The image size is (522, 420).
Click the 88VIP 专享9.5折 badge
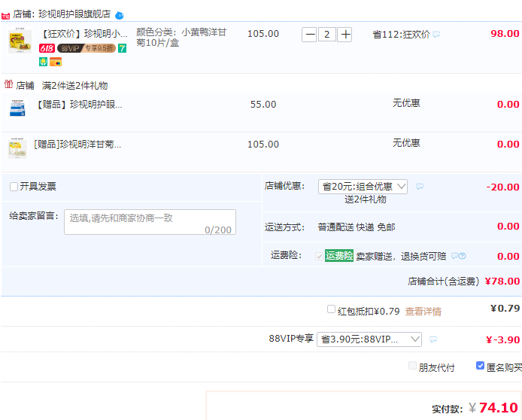[x=86, y=48]
